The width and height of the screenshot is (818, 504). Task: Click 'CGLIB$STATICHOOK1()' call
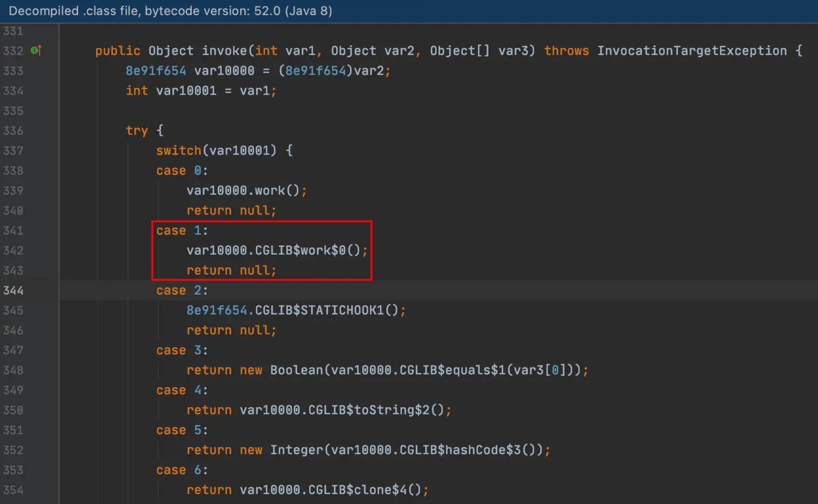click(x=327, y=310)
